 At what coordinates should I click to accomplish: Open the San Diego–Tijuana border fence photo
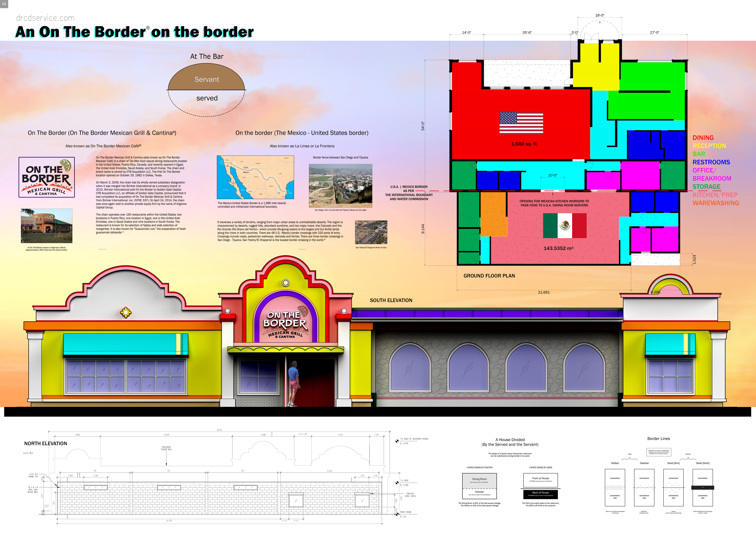pyautogui.click(x=341, y=186)
